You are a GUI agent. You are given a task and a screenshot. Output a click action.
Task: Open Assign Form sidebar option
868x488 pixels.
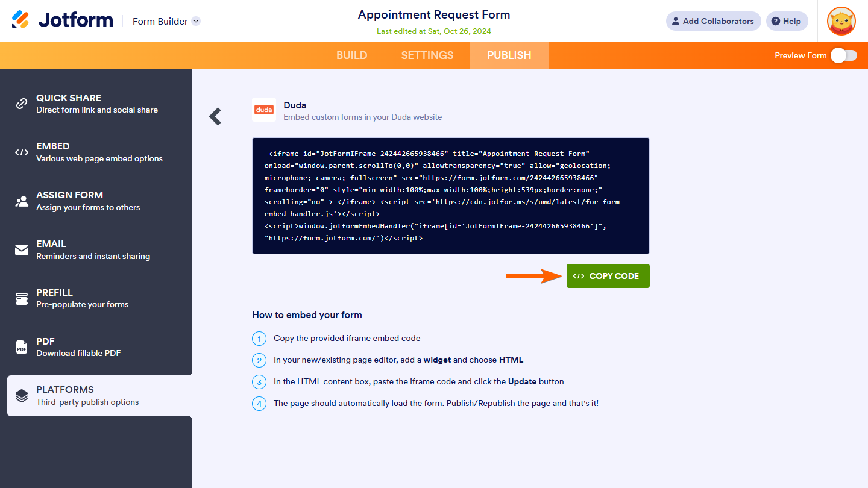pyautogui.click(x=96, y=201)
